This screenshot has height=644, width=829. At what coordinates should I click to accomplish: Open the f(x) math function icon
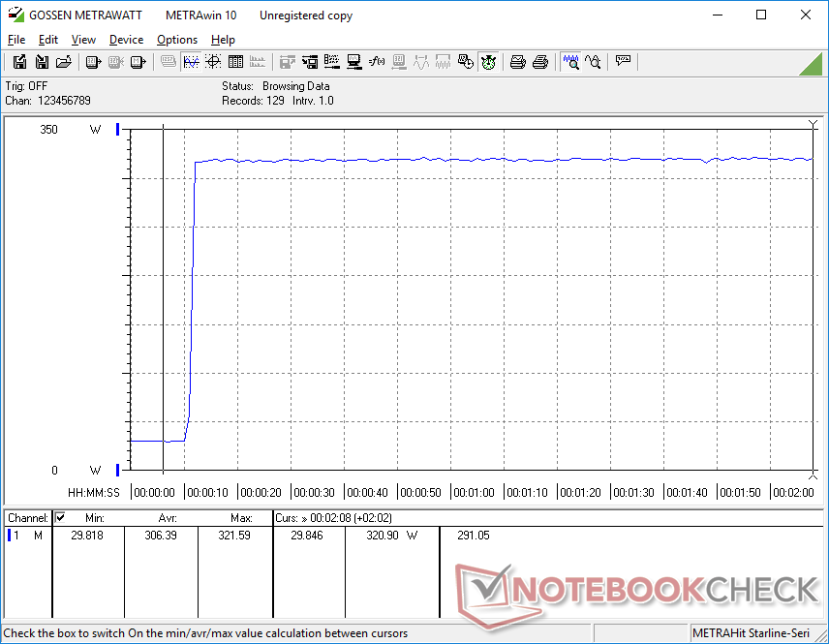pyautogui.click(x=377, y=62)
